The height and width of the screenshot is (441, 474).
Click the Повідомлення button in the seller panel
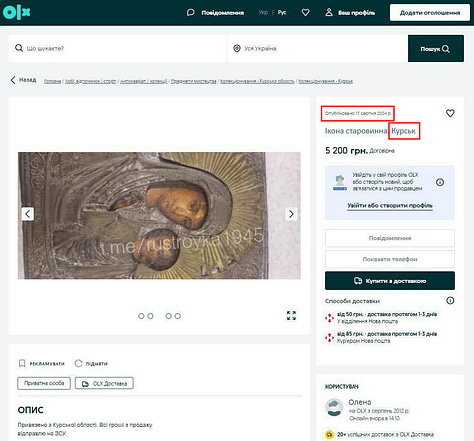coord(390,238)
